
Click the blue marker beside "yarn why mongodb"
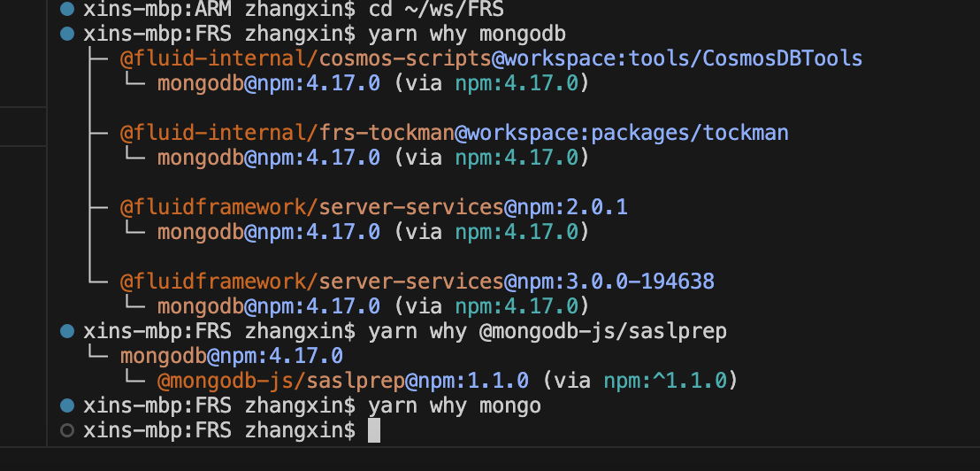click(67, 35)
